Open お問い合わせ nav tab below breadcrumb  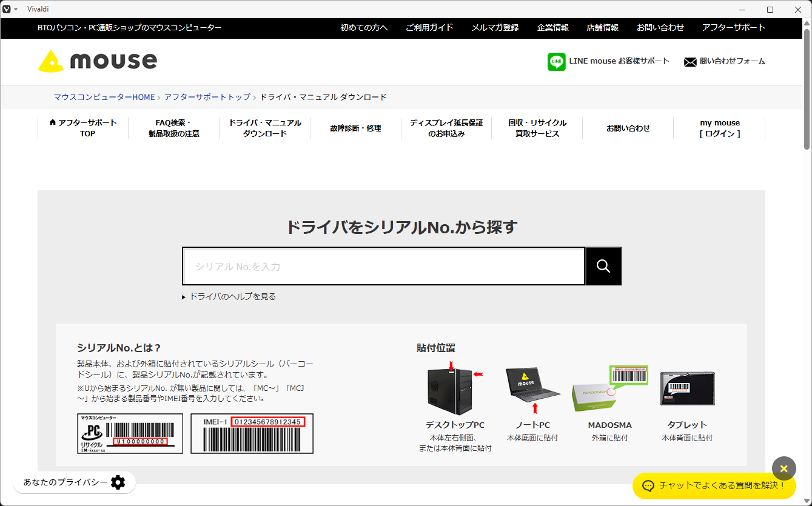(x=628, y=128)
